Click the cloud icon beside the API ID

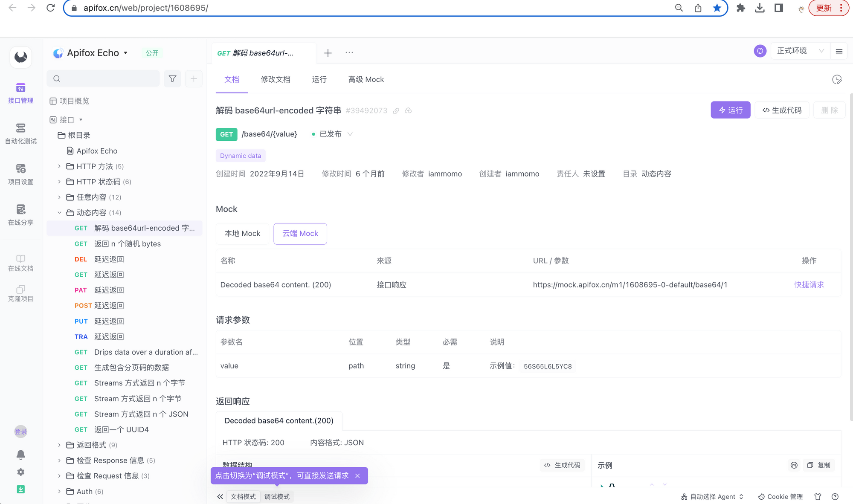pos(408,111)
